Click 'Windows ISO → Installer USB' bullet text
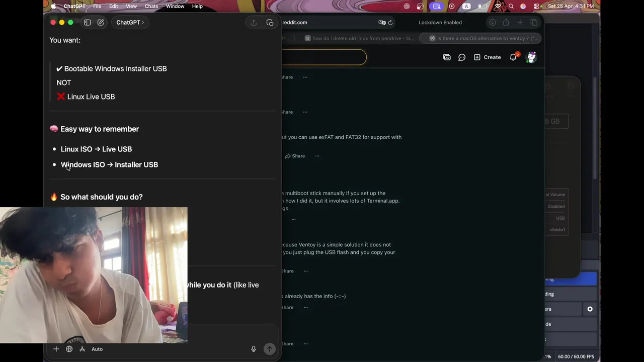 109,164
